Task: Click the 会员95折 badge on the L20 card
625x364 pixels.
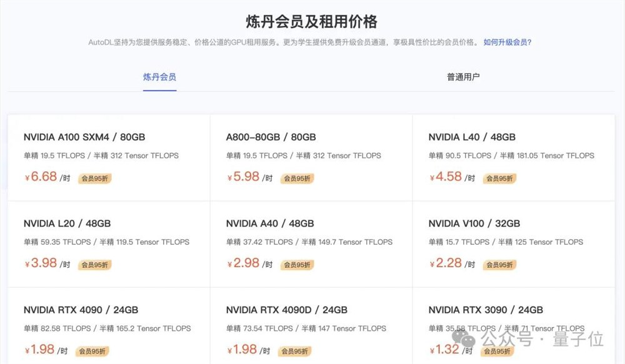Action: [x=94, y=265]
